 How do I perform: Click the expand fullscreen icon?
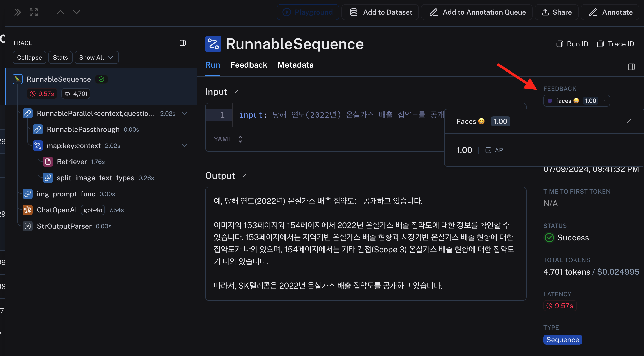point(34,12)
